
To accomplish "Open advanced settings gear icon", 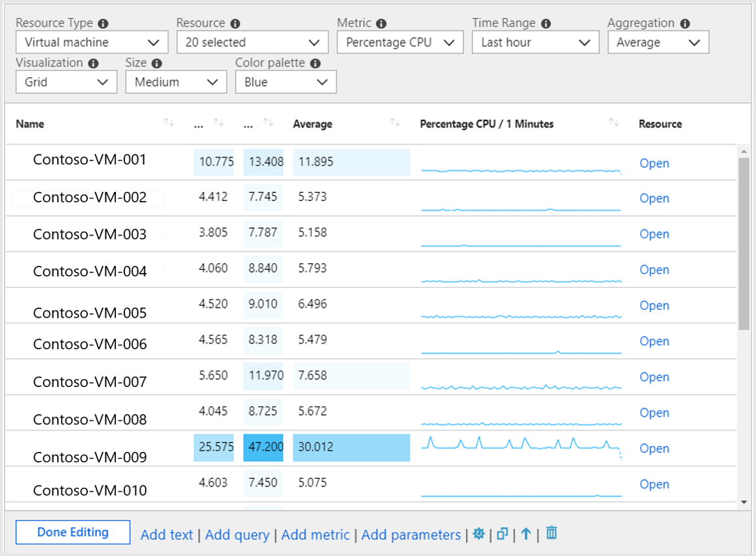I will pyautogui.click(x=479, y=534).
